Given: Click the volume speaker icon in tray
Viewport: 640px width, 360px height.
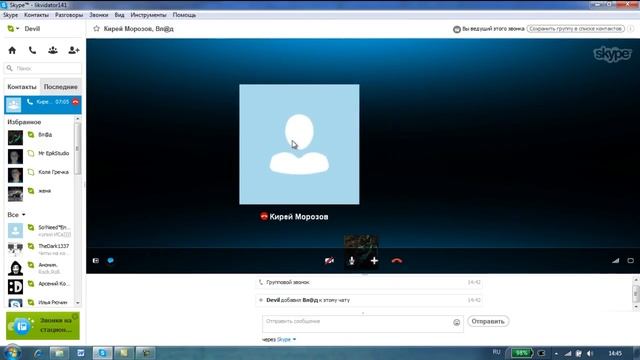Looking at the screenshot, I should [590, 353].
